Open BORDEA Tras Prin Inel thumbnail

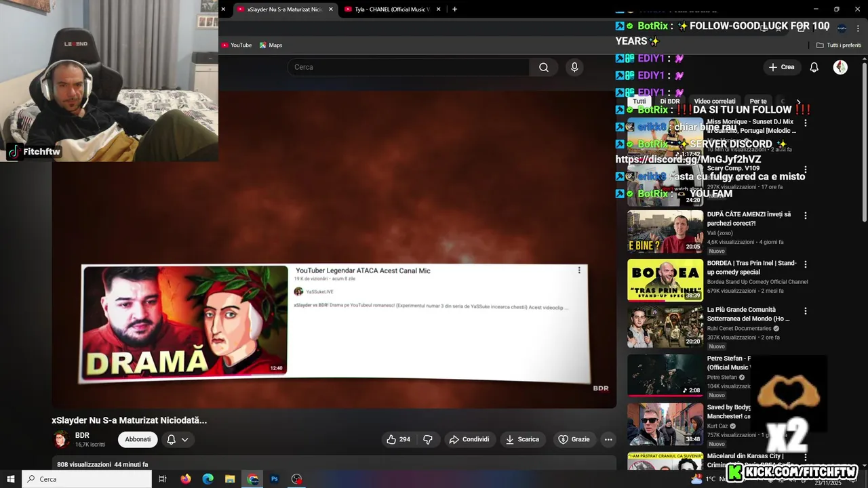[x=665, y=280]
